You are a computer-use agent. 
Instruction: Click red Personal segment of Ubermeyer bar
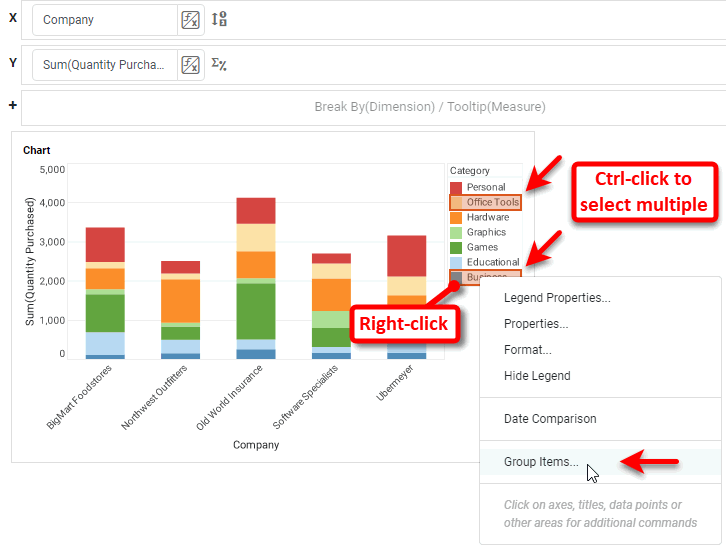pyautogui.click(x=407, y=255)
